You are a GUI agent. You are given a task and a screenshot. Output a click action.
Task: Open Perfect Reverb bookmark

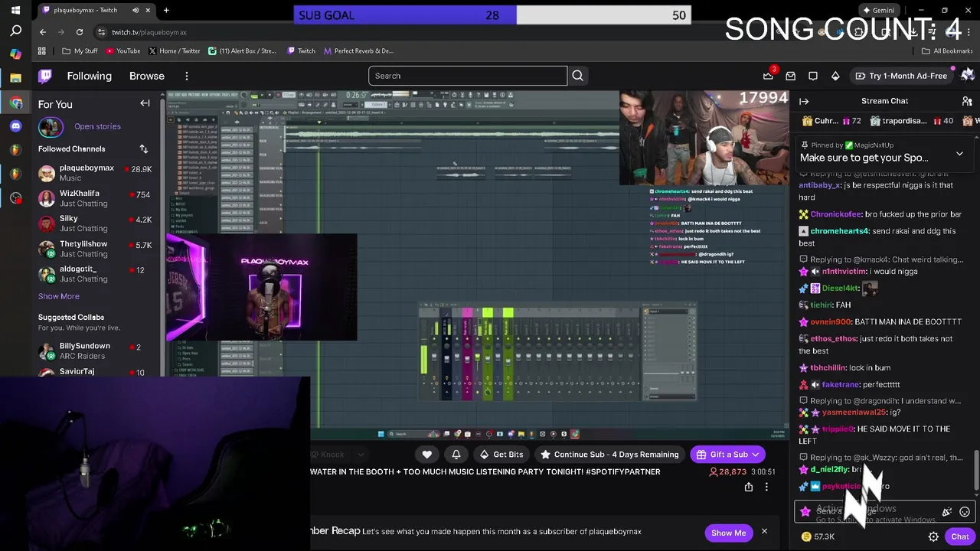(358, 51)
